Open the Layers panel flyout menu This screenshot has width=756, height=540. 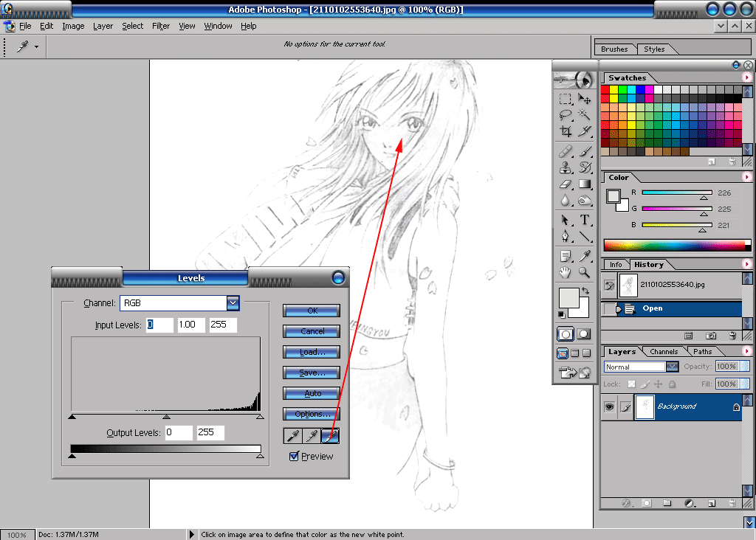(x=747, y=351)
